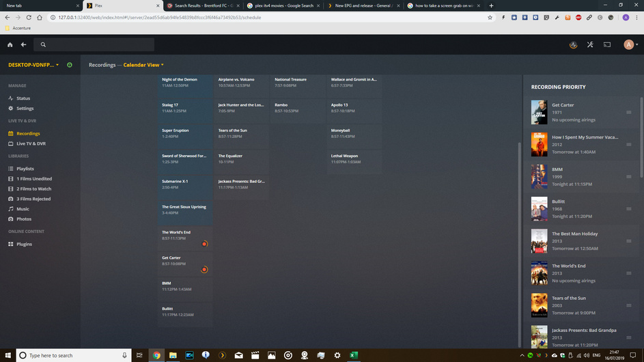Open National Treasure calendar entry
Image resolution: width=644 pixels, height=362 pixels.
click(298, 86)
